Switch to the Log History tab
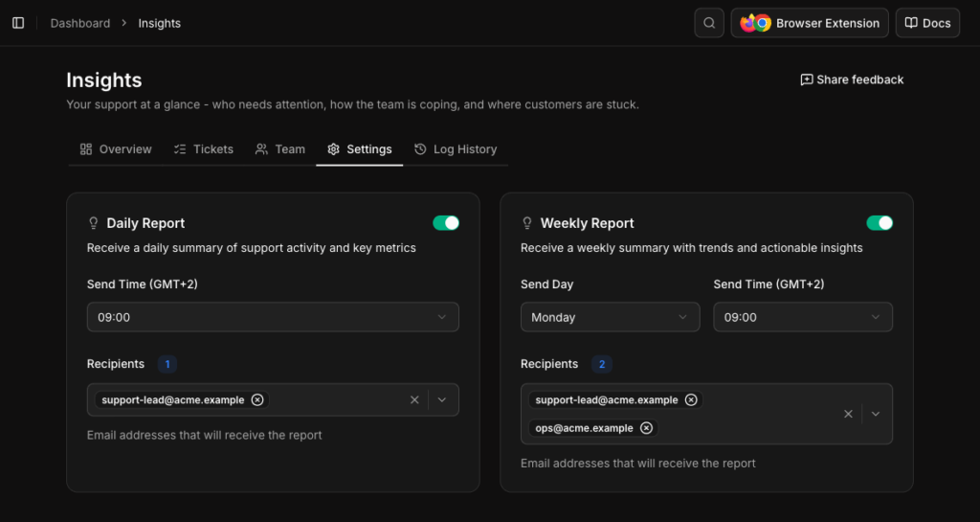Image resolution: width=980 pixels, height=522 pixels. click(x=456, y=149)
